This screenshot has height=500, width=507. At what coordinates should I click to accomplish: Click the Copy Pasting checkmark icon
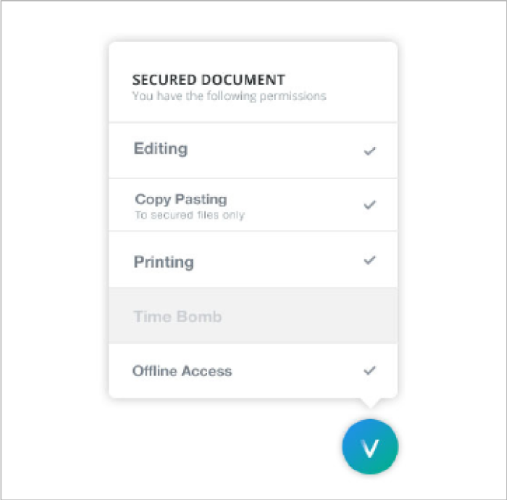(x=370, y=204)
